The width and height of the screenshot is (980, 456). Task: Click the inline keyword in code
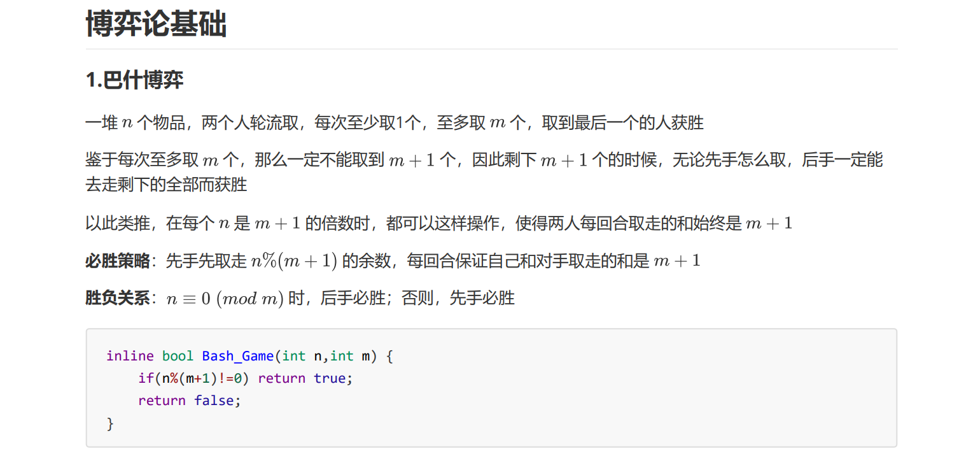[130, 356]
